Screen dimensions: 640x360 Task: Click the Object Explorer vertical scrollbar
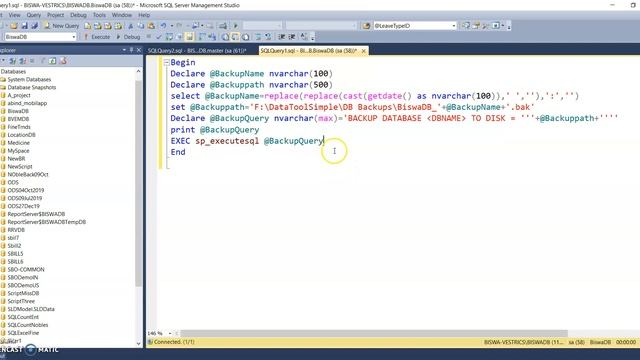point(138,184)
